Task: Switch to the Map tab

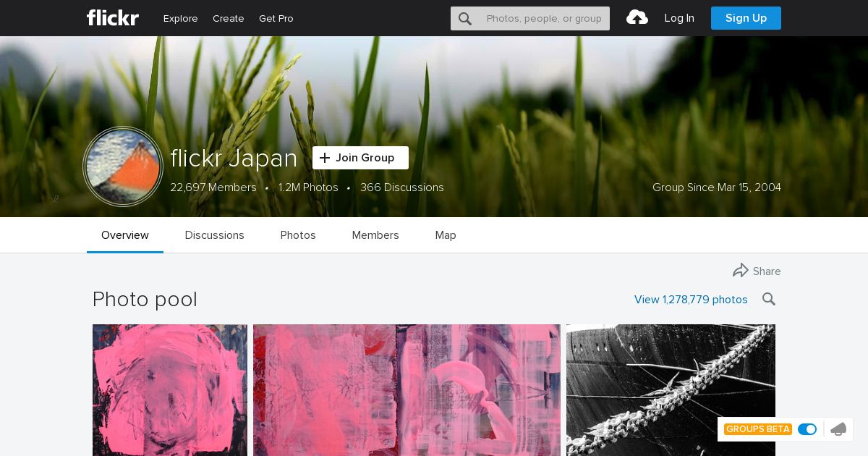Action: click(446, 235)
